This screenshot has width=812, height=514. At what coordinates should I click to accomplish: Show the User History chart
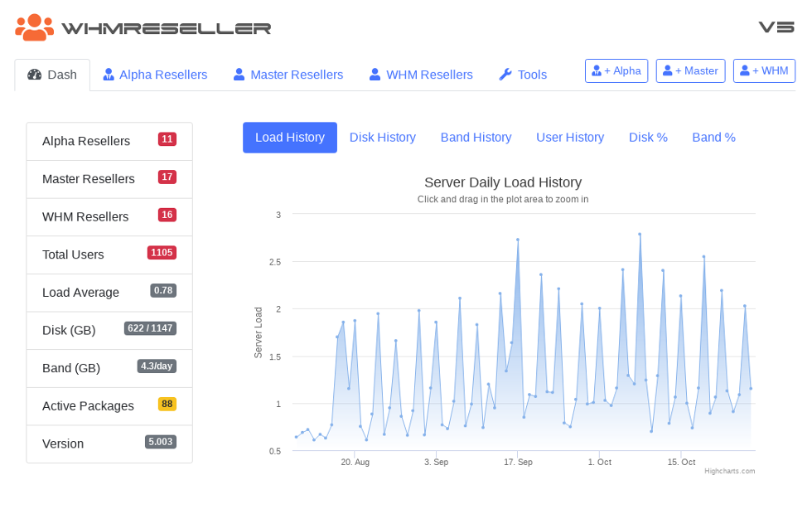point(570,138)
